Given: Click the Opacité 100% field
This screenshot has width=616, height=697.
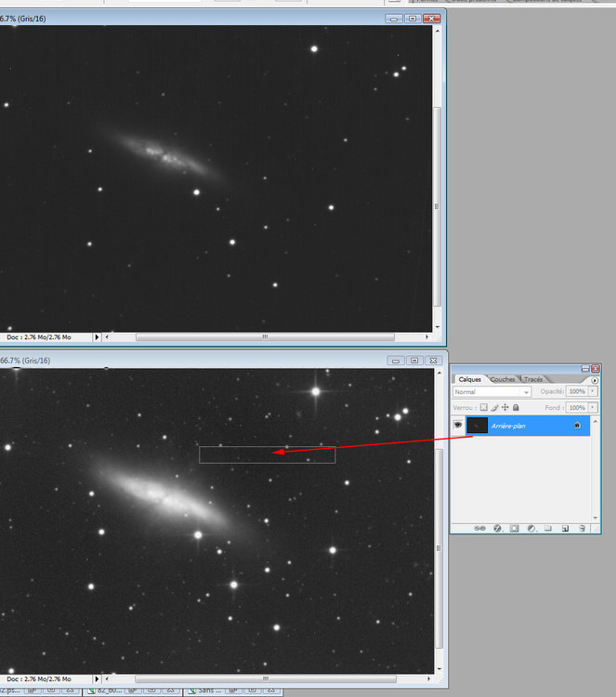Looking at the screenshot, I should 577,391.
